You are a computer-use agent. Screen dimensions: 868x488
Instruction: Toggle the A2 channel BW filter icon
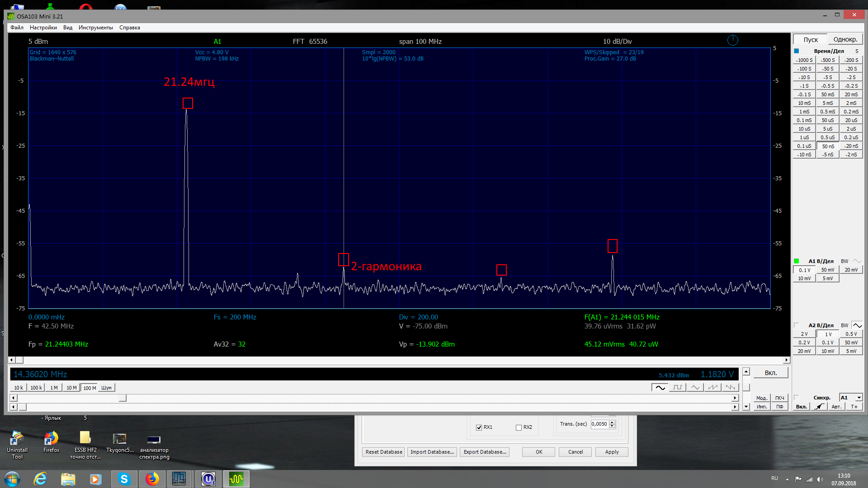tap(857, 325)
